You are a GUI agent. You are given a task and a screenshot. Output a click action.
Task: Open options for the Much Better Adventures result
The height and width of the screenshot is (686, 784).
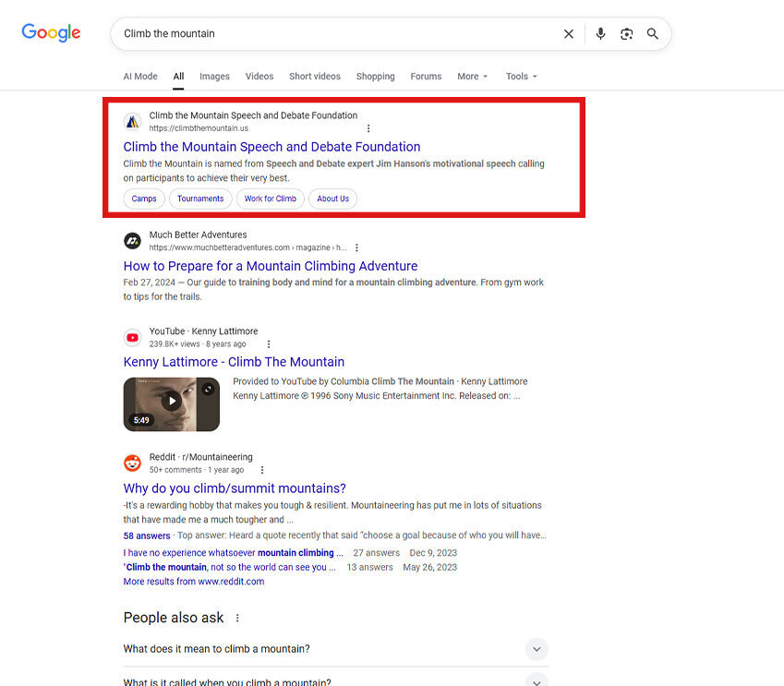click(x=356, y=247)
